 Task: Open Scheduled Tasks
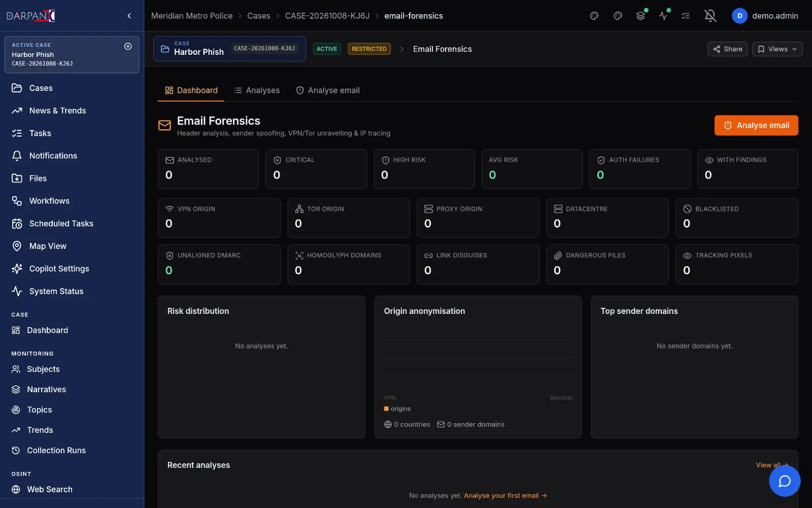pyautogui.click(x=72, y=224)
